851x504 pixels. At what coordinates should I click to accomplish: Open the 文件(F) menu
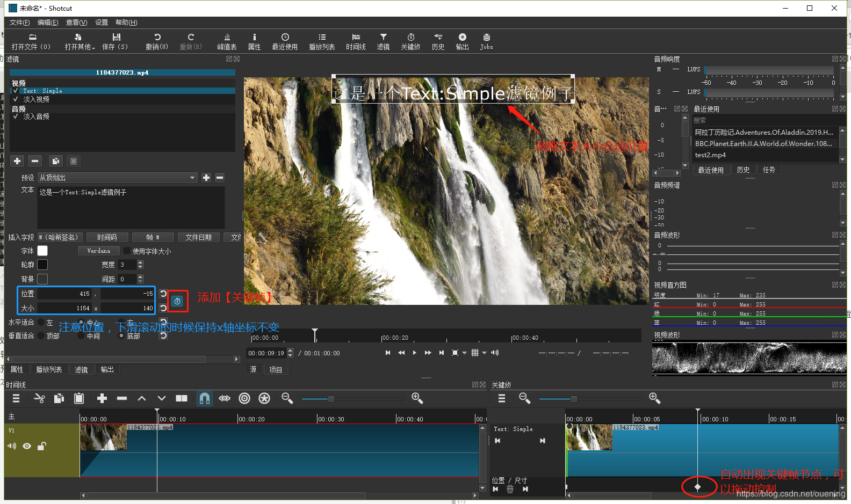pyautogui.click(x=19, y=23)
